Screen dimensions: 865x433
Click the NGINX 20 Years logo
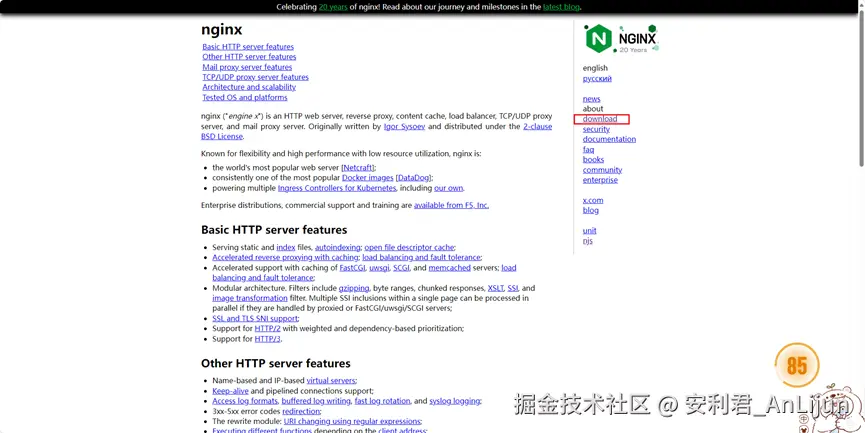622,39
